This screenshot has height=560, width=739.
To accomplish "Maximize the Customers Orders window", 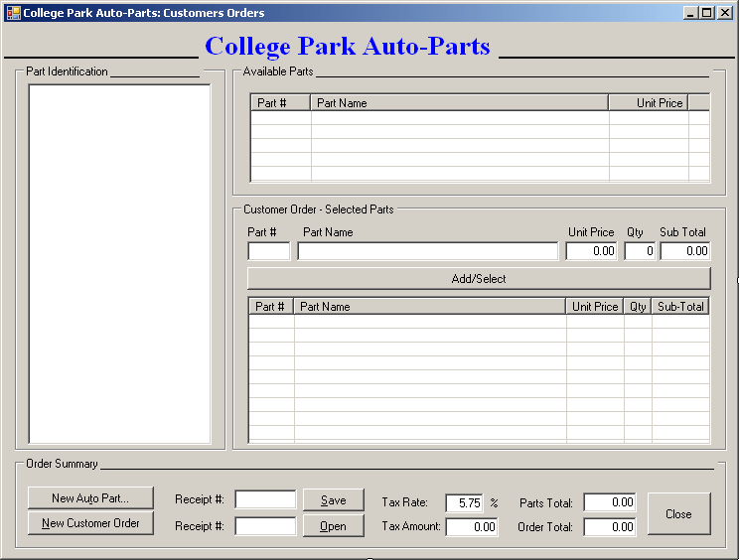I will tap(707, 13).
